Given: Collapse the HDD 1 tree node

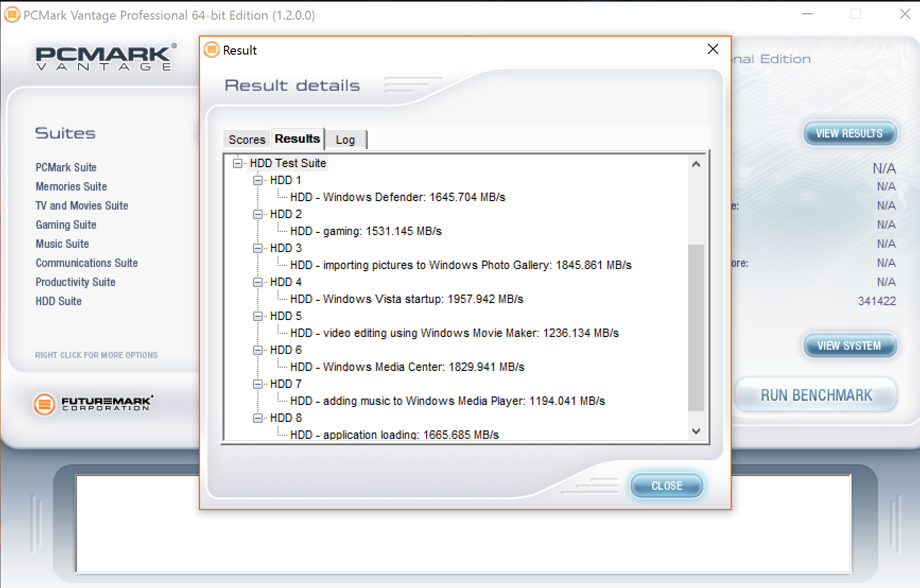Looking at the screenshot, I should pyautogui.click(x=258, y=180).
